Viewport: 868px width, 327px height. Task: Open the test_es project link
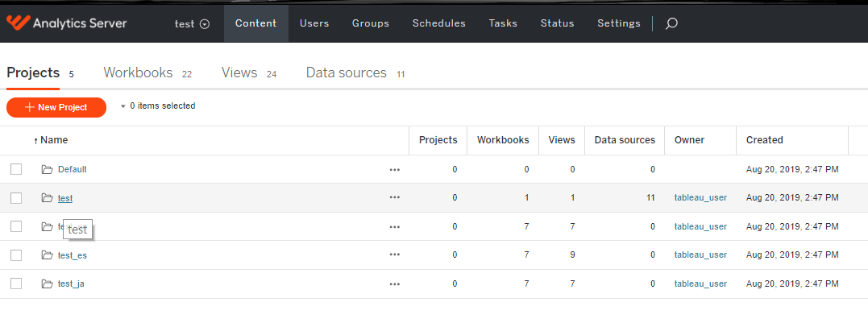pyautogui.click(x=72, y=255)
